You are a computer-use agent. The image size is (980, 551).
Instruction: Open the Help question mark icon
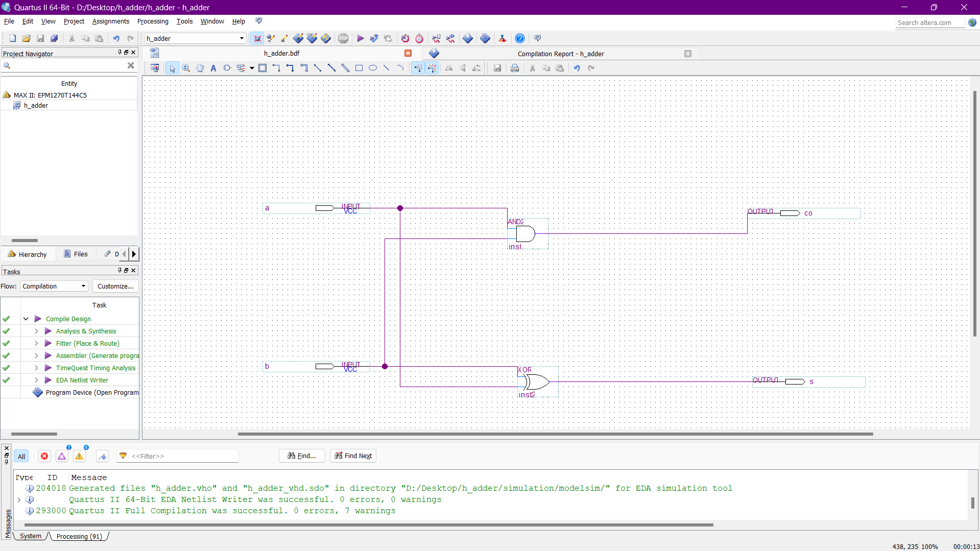pyautogui.click(x=520, y=38)
